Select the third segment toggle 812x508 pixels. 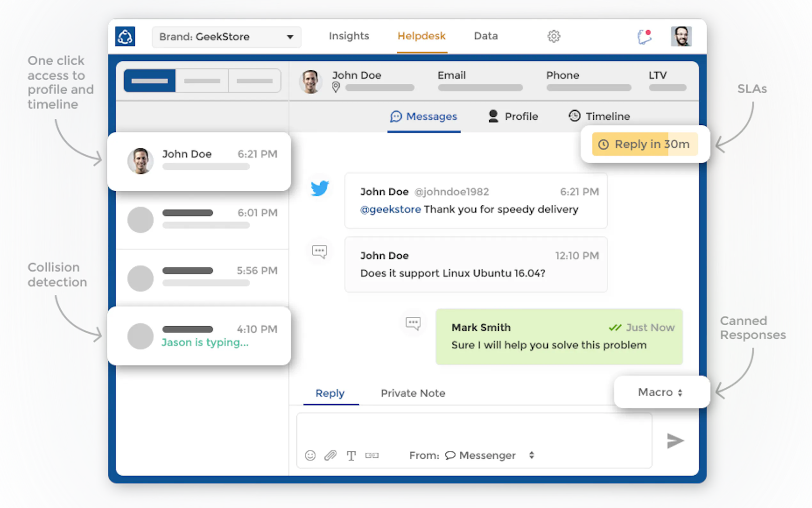[x=254, y=81]
